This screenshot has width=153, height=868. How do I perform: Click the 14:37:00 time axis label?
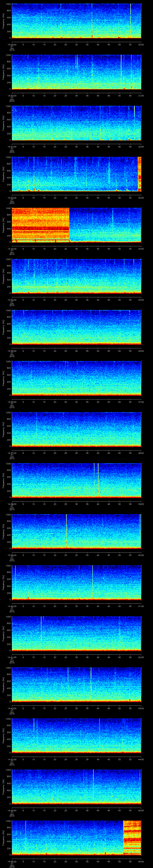12,453
